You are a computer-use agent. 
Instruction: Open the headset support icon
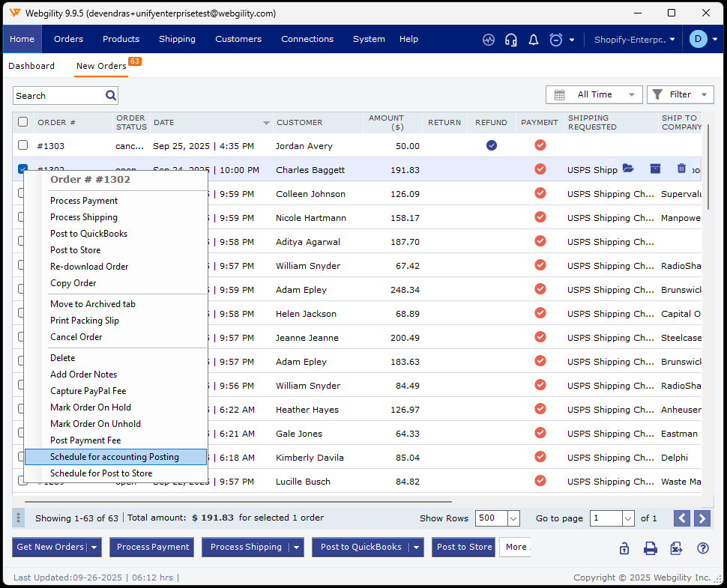click(x=511, y=40)
